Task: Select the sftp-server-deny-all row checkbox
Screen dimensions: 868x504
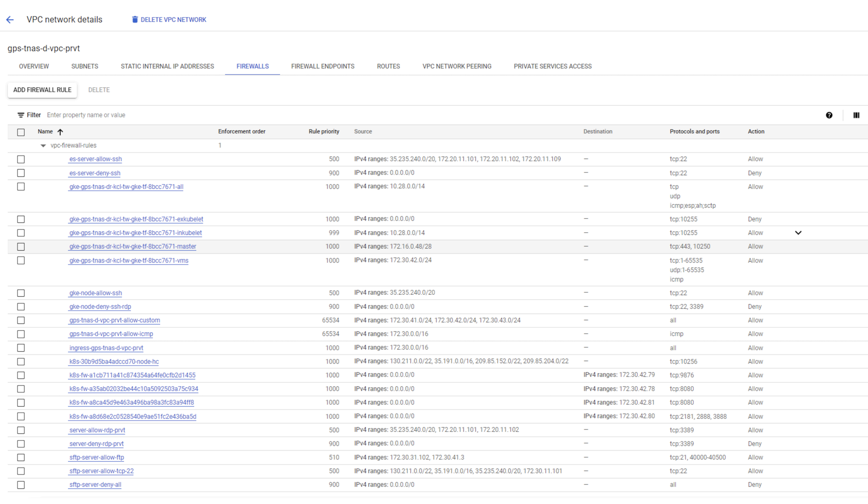Action: pos(21,485)
